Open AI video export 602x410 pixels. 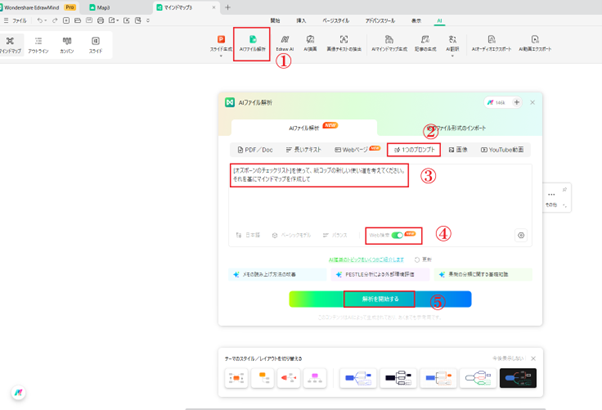(x=535, y=43)
